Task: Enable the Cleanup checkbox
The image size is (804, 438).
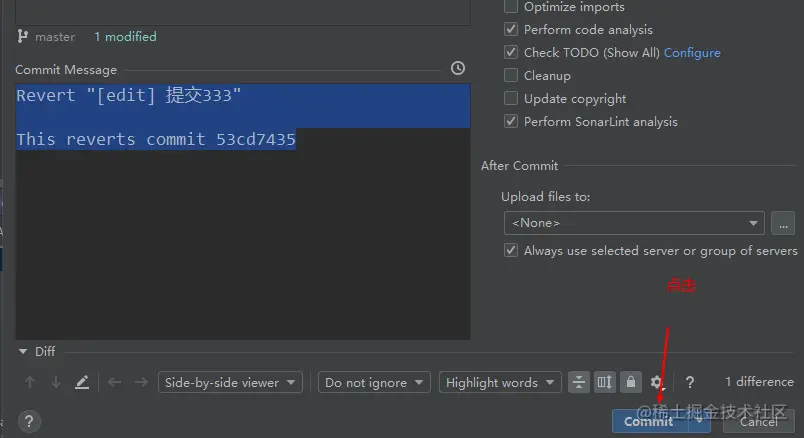Action: [511, 75]
